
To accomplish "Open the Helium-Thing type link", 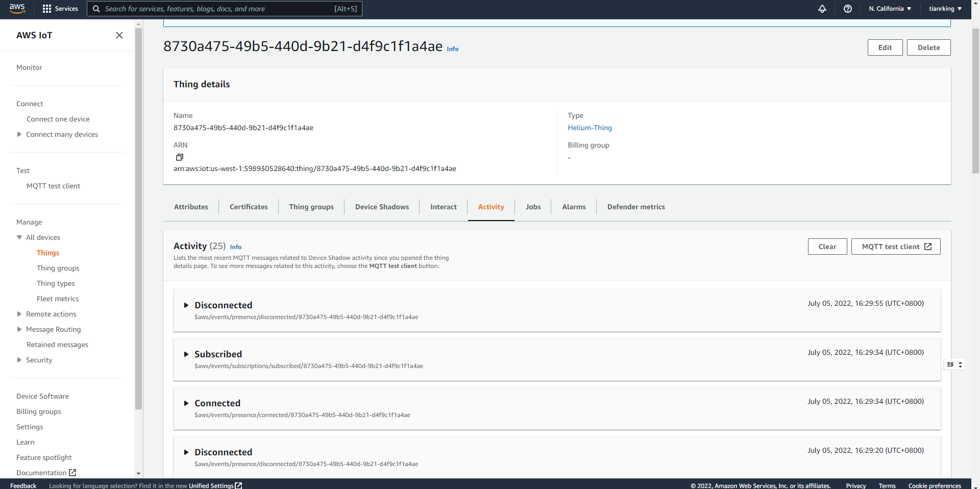I will (590, 128).
